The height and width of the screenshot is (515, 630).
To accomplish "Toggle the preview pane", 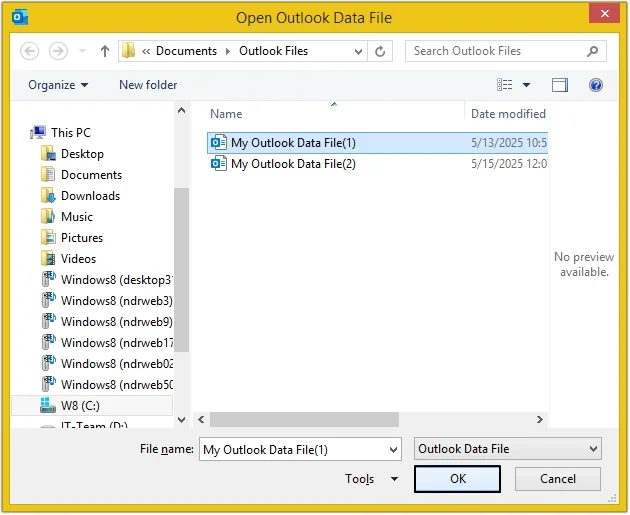I will point(560,85).
